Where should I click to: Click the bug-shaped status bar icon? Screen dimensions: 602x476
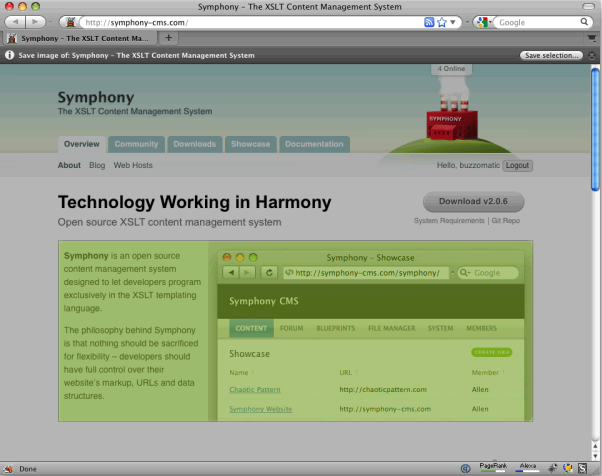(x=552, y=468)
